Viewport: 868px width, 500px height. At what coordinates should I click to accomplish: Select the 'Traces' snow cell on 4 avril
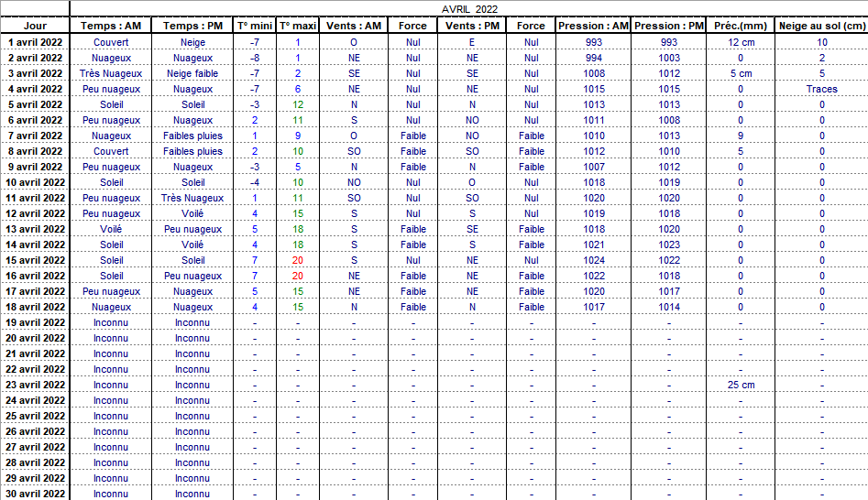coord(821,89)
